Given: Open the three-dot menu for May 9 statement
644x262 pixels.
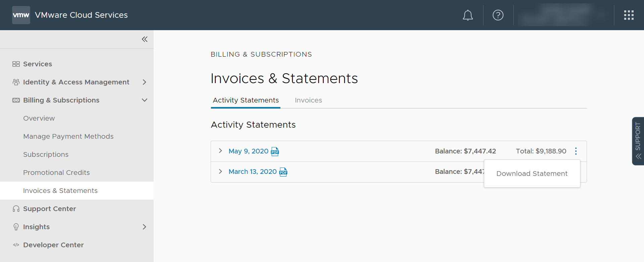Looking at the screenshot, I should point(576,151).
